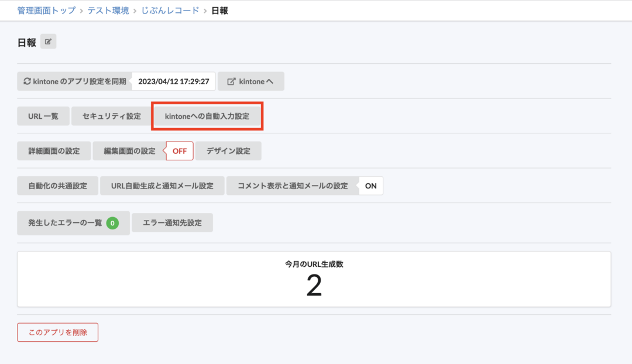Click the edit pencil icon beside 日報 title
The width and height of the screenshot is (632, 364).
coord(48,41)
